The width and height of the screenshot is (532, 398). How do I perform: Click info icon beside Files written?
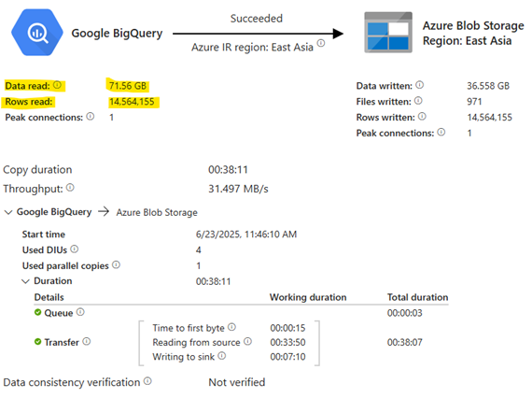coord(418,101)
